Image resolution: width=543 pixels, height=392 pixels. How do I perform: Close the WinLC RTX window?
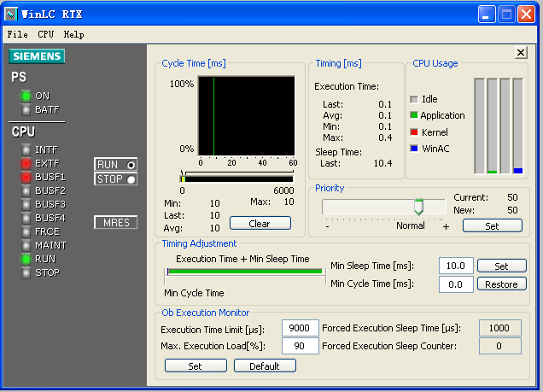527,15
